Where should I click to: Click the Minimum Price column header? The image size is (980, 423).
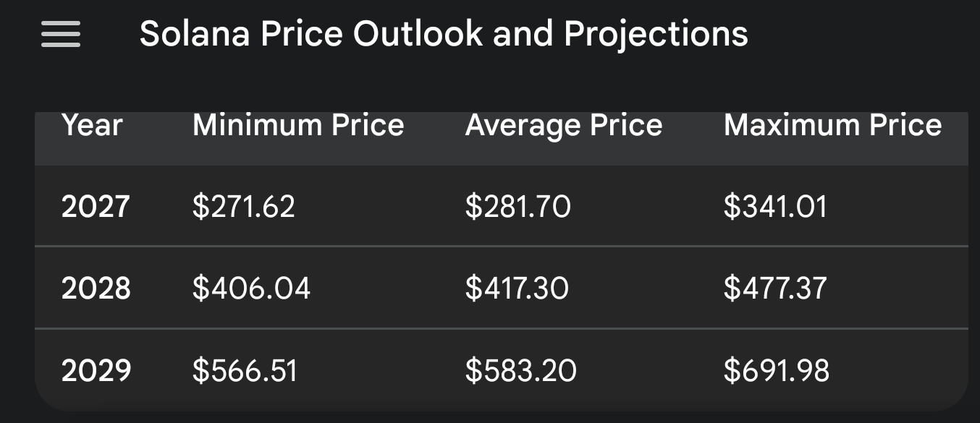(x=298, y=126)
